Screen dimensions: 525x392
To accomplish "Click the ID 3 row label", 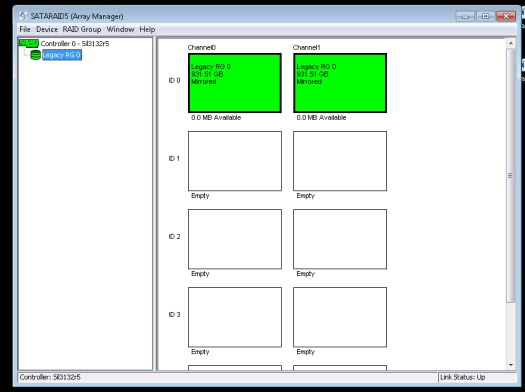I will click(174, 314).
